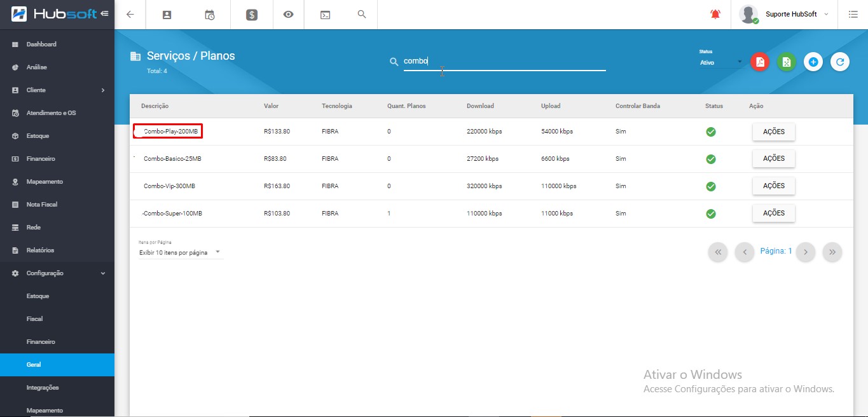Click the add new plan plus icon
The width and height of the screenshot is (868, 417).
click(x=813, y=62)
